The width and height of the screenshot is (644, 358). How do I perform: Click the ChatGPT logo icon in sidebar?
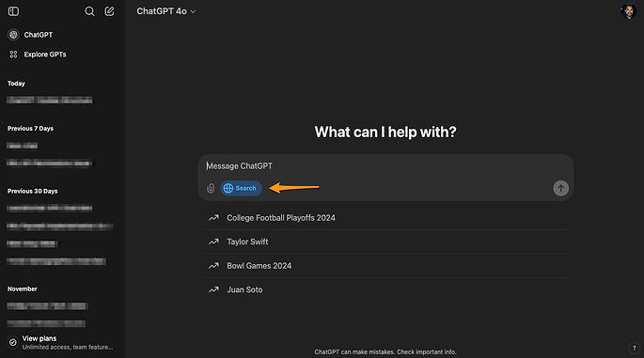pyautogui.click(x=13, y=35)
